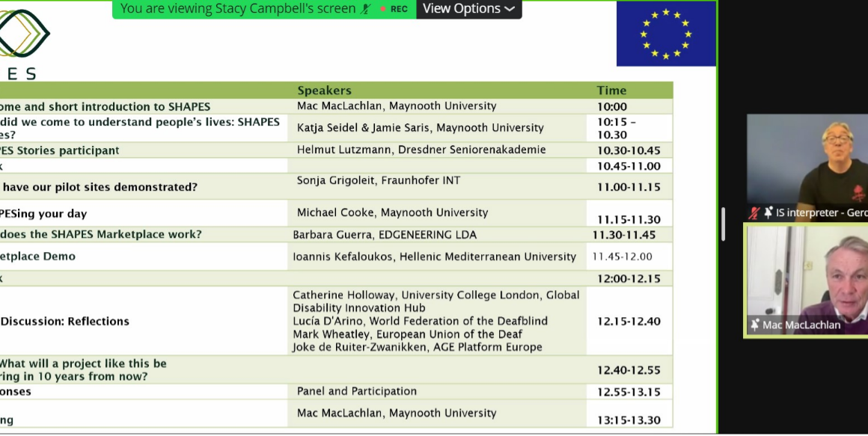Image resolution: width=868 pixels, height=436 pixels.
Task: Click the divider handle beside the video panel
Action: tap(723, 224)
